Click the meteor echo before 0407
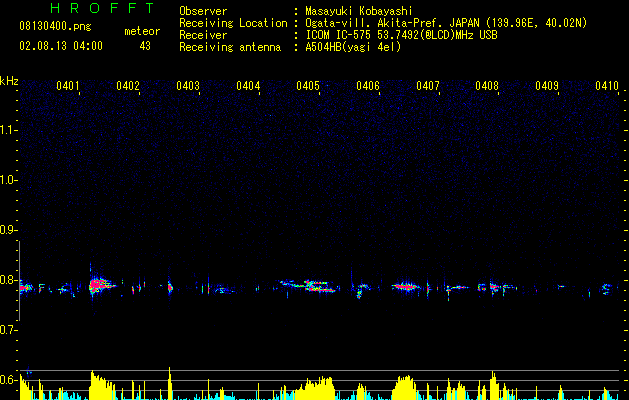This screenshot has width=629, height=400. click(407, 286)
